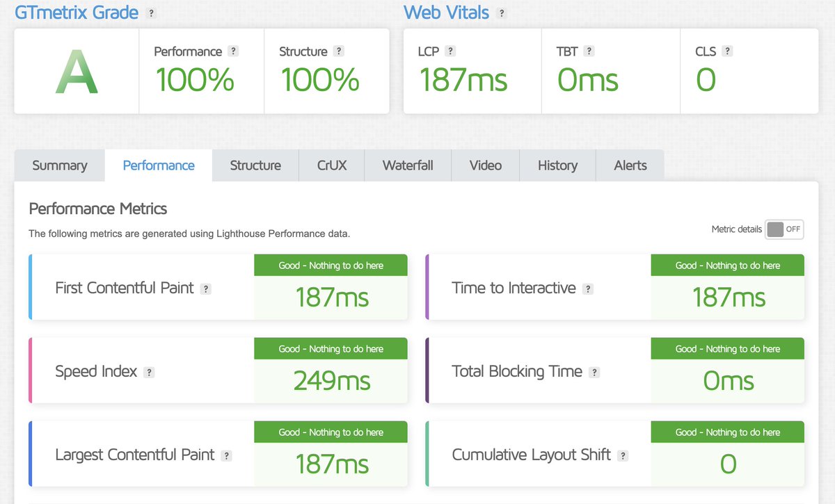Screen dimensions: 835x504
Task: Click the LCP 187ms value
Action: pyautogui.click(x=463, y=79)
